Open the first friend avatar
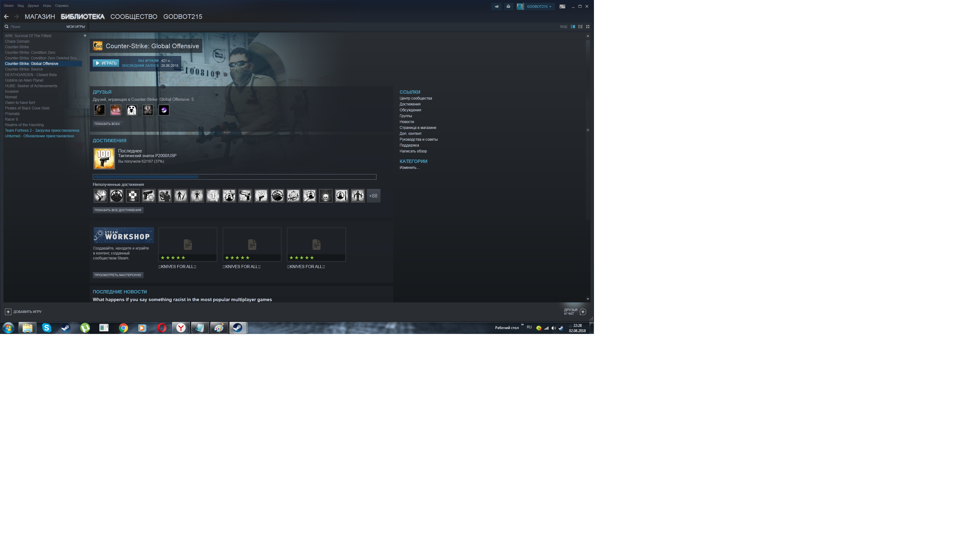Image resolution: width=980 pixels, height=551 pixels. [x=100, y=110]
